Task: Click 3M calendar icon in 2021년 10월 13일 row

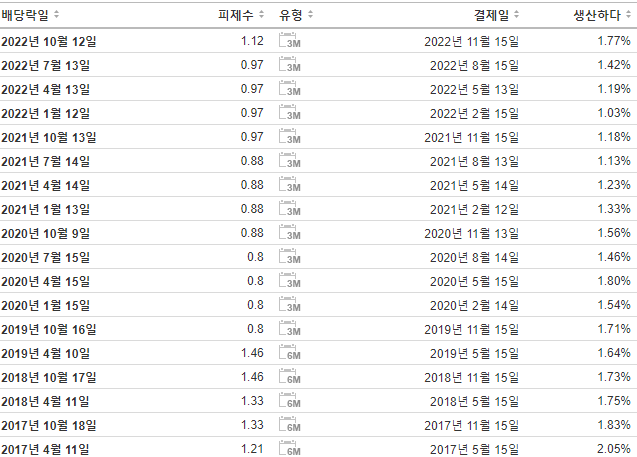Action: point(290,136)
